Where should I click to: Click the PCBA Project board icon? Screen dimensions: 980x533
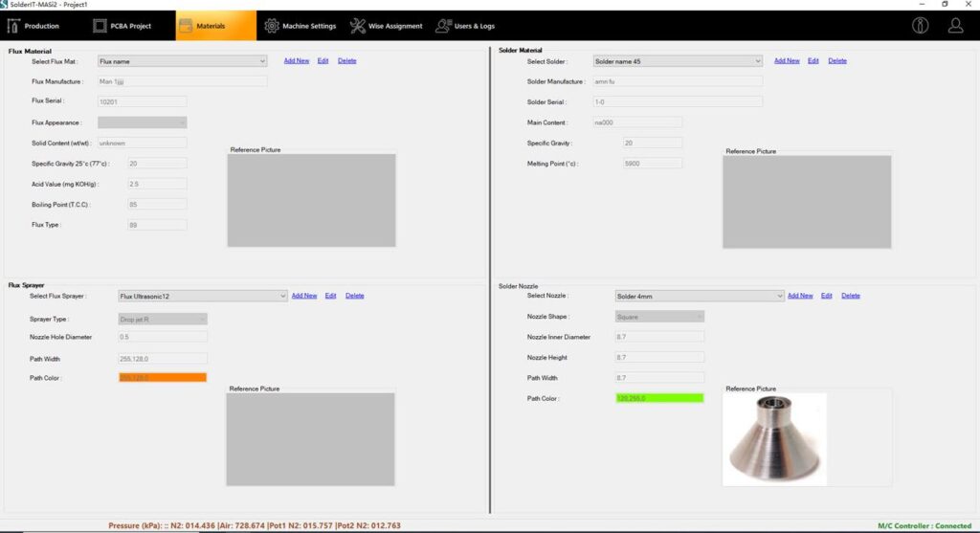tap(100, 26)
